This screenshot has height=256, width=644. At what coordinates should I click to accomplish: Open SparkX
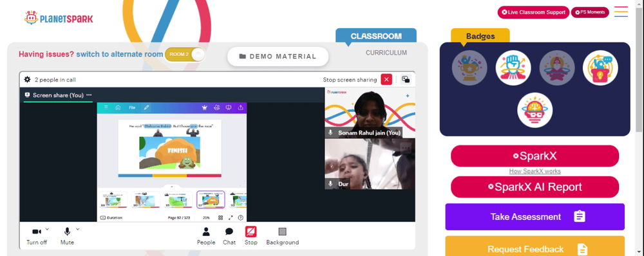pyautogui.click(x=535, y=156)
